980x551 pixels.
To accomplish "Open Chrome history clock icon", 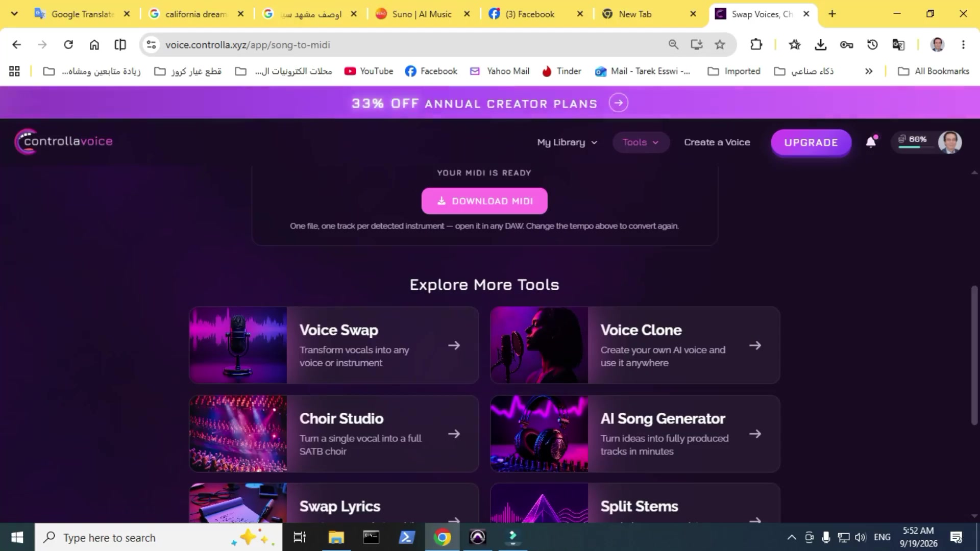I will click(872, 44).
